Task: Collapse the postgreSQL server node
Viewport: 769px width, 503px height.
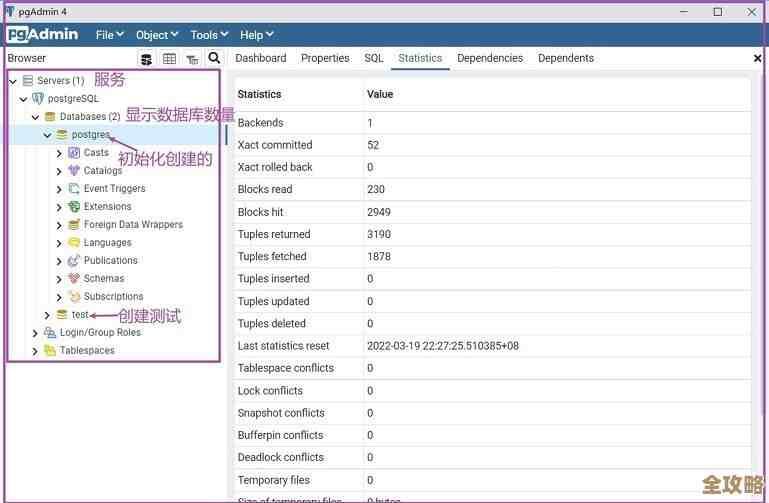Action: 23,100
